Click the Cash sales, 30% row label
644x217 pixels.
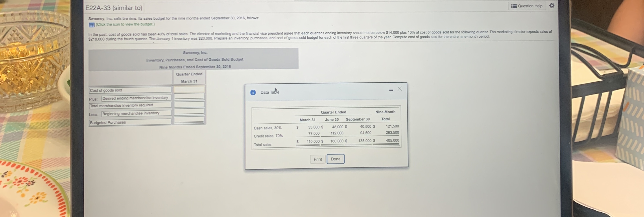coord(268,128)
